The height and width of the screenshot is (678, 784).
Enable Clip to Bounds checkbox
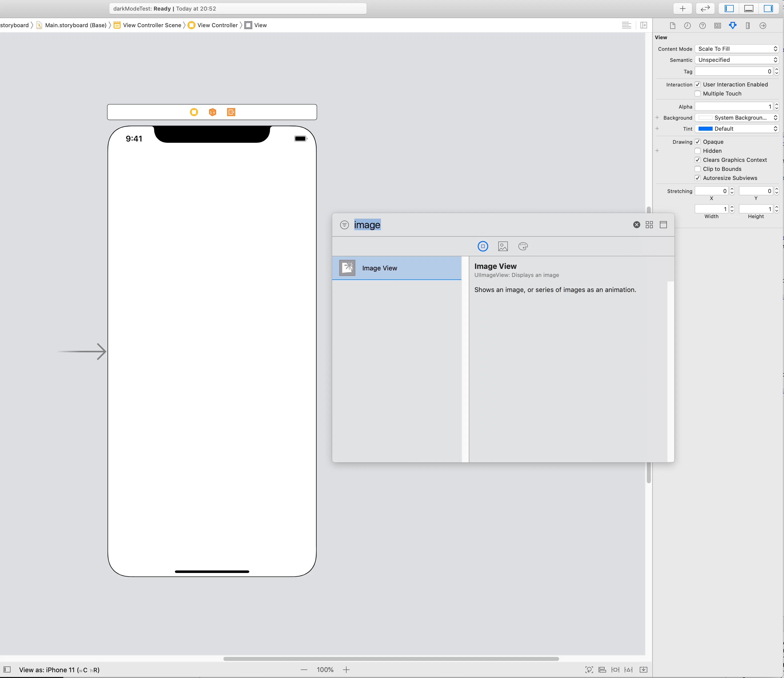click(x=698, y=169)
